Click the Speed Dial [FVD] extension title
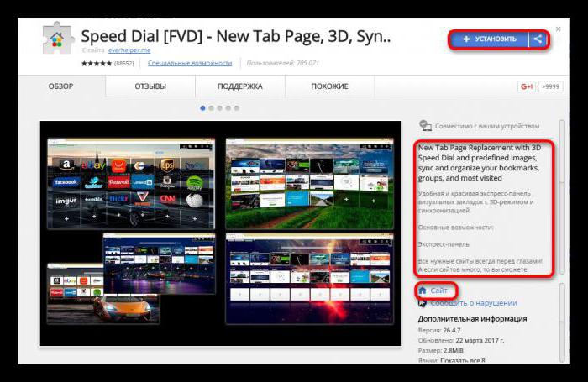This screenshot has height=382, width=588. pos(236,37)
